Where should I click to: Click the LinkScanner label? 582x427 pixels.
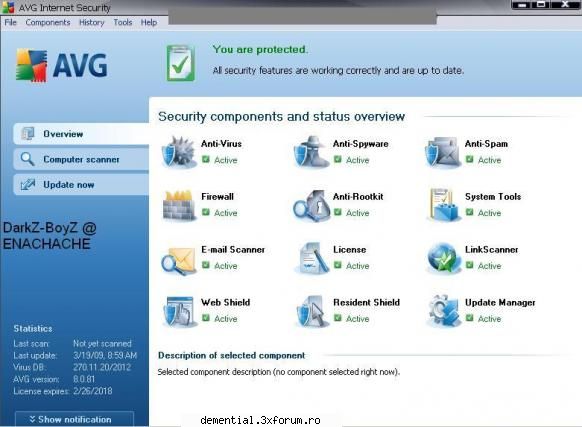pos(491,250)
